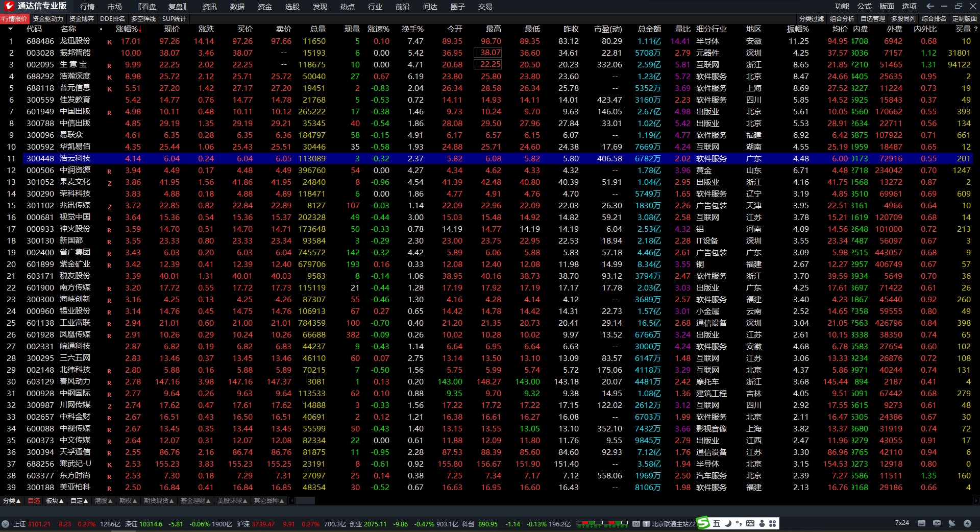This screenshot has height=532, width=980.
Task: Click the double-chevron collapse icon beside 上证
Action: click(5, 524)
